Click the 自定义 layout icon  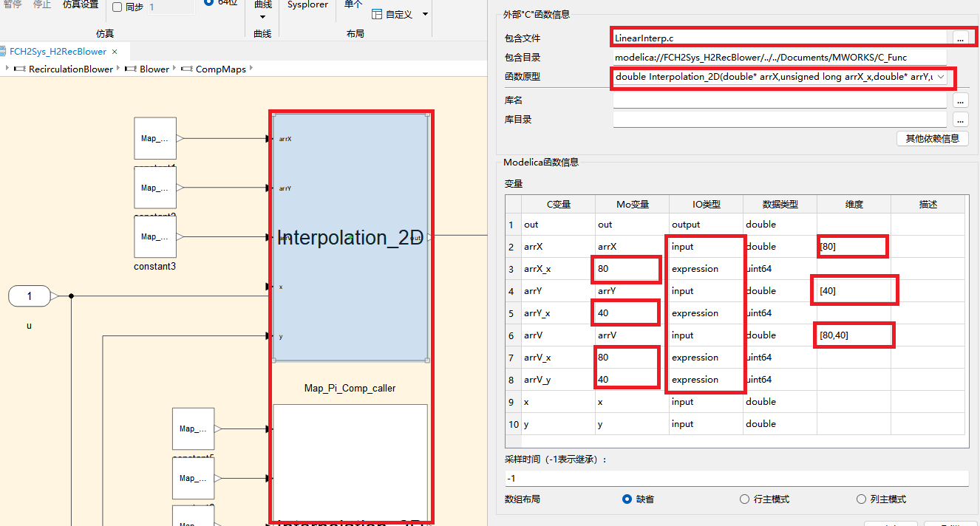tap(377, 14)
